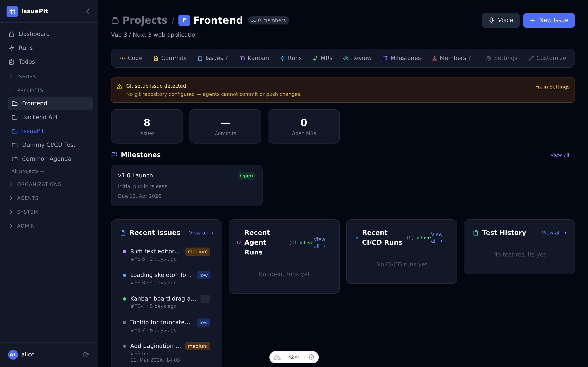Click the IssuePit logo icon top left

(12, 11)
